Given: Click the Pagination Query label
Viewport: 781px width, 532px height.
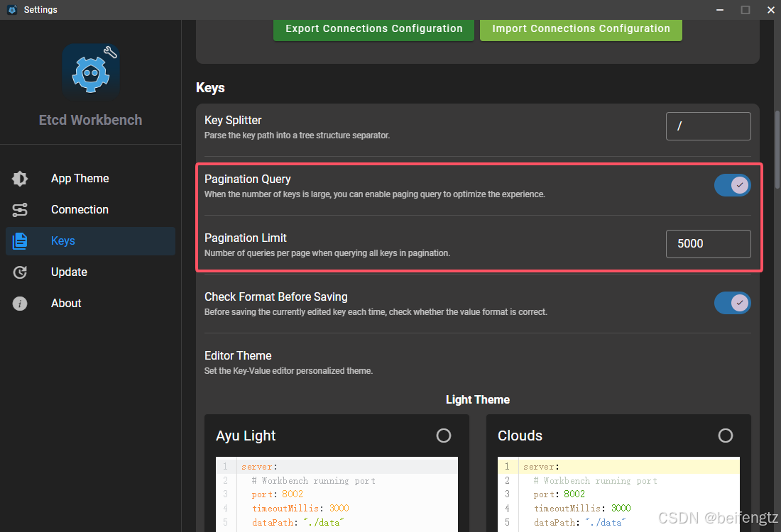Looking at the screenshot, I should coord(248,179).
